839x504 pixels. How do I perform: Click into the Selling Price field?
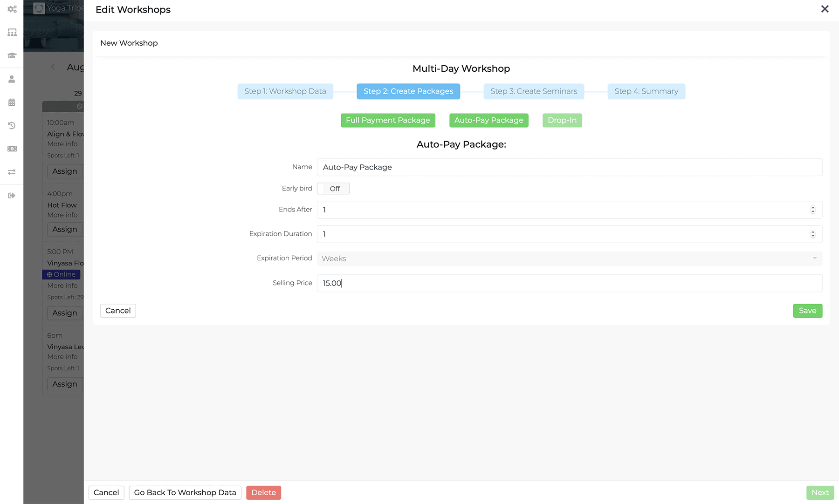pyautogui.click(x=569, y=283)
